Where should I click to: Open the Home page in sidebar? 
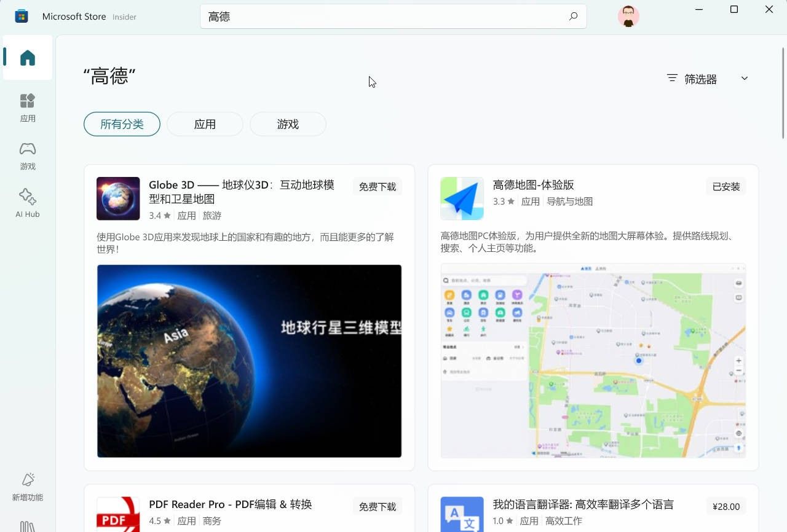[x=28, y=58]
